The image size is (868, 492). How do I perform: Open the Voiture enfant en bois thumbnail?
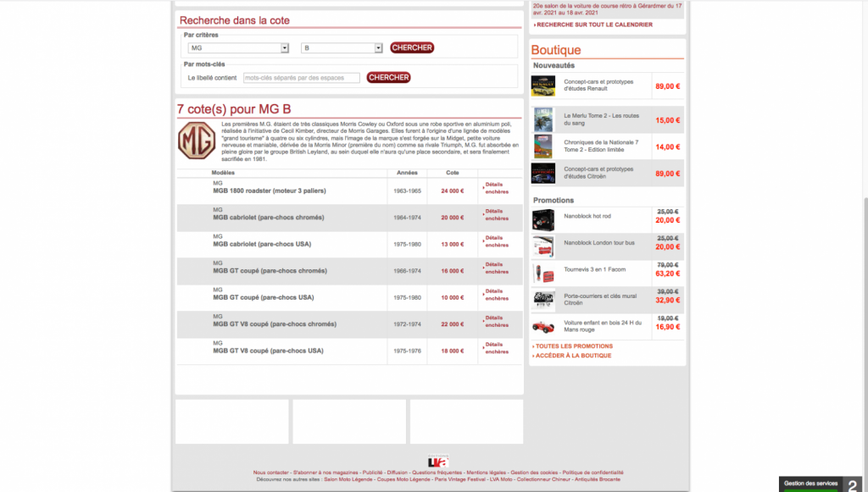(x=543, y=327)
